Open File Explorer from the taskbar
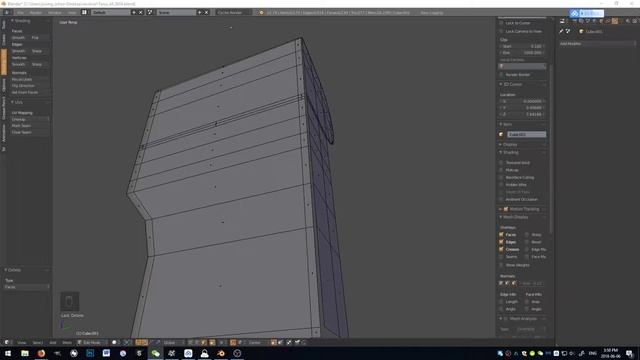Screen dimensions: 640x360 click(x=24, y=353)
